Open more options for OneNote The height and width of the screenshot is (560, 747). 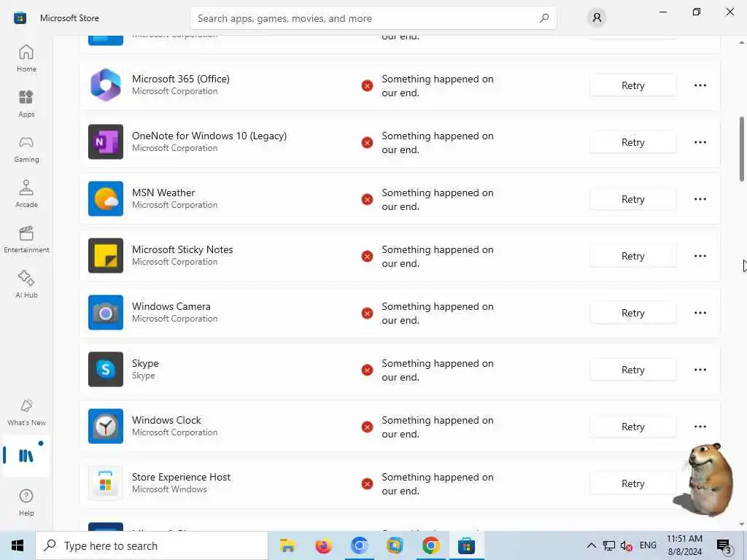click(700, 142)
